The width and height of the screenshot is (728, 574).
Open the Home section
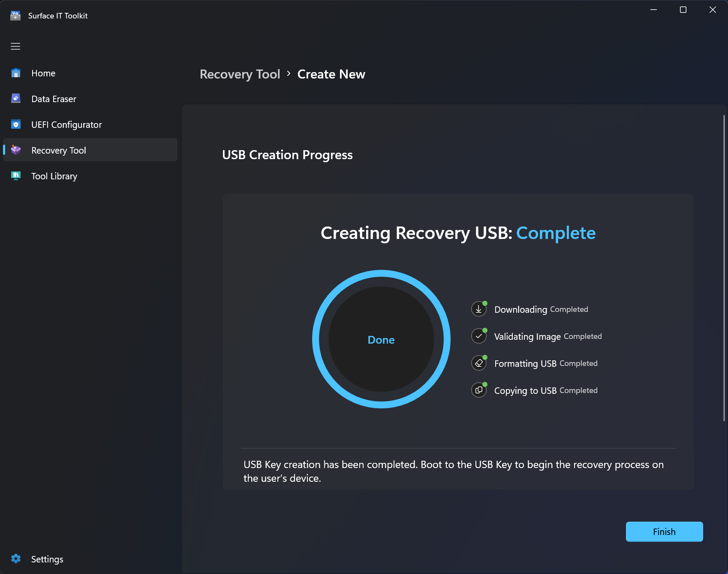pos(43,73)
